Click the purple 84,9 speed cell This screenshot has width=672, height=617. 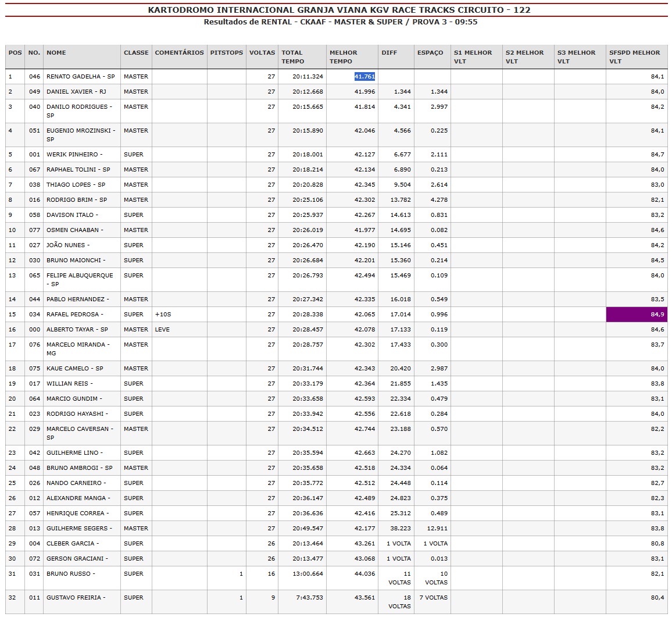tap(637, 315)
